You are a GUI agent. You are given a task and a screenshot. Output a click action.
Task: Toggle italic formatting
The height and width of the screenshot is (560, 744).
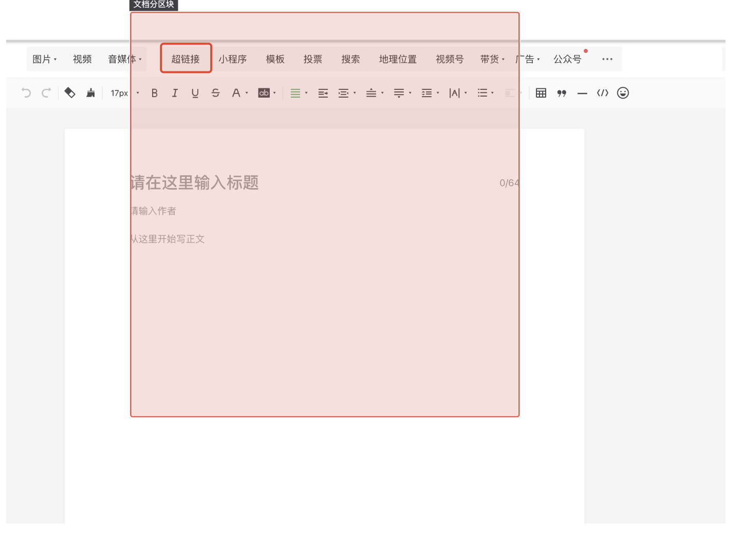pyautogui.click(x=175, y=93)
